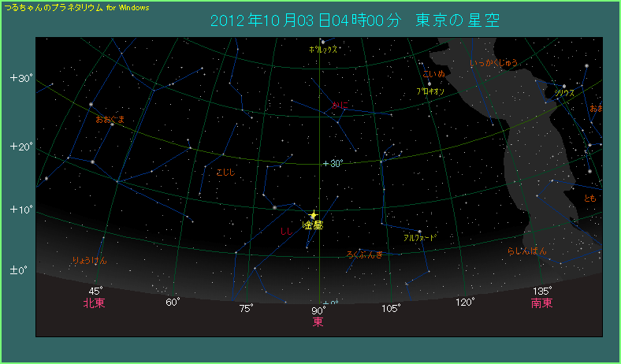This screenshot has height=364, width=621.
Task: Click the ろくぶんぎ constellation label
Action: click(x=364, y=254)
